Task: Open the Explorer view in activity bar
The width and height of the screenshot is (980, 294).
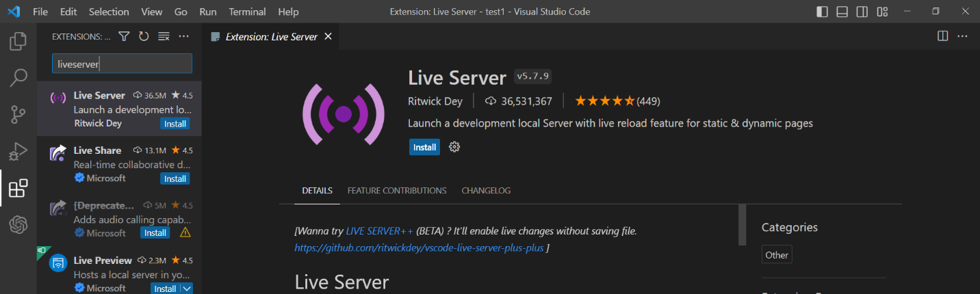Action: point(18,41)
